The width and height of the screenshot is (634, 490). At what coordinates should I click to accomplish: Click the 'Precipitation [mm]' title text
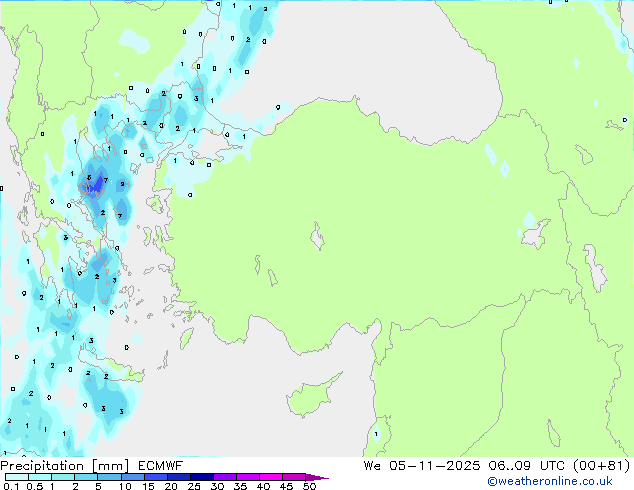pyautogui.click(x=65, y=466)
